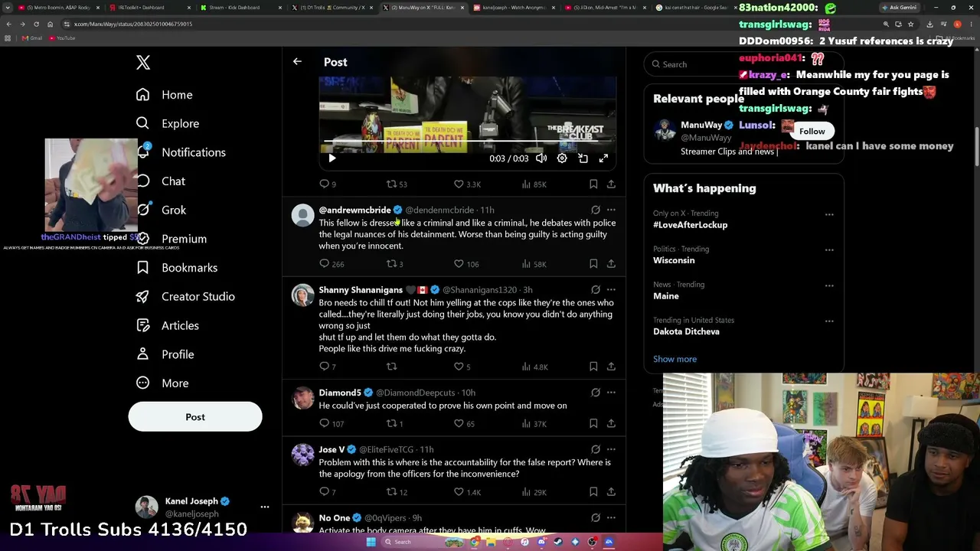
Task: Switch to the kaneljoseph Watch Anonymous tab
Action: [514, 8]
